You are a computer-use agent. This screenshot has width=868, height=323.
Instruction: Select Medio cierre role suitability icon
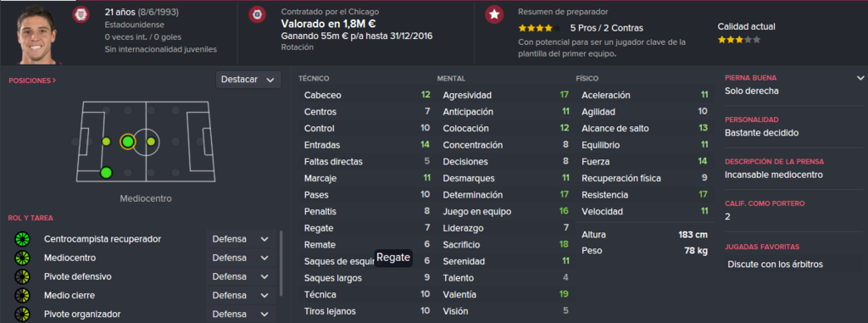tap(22, 295)
